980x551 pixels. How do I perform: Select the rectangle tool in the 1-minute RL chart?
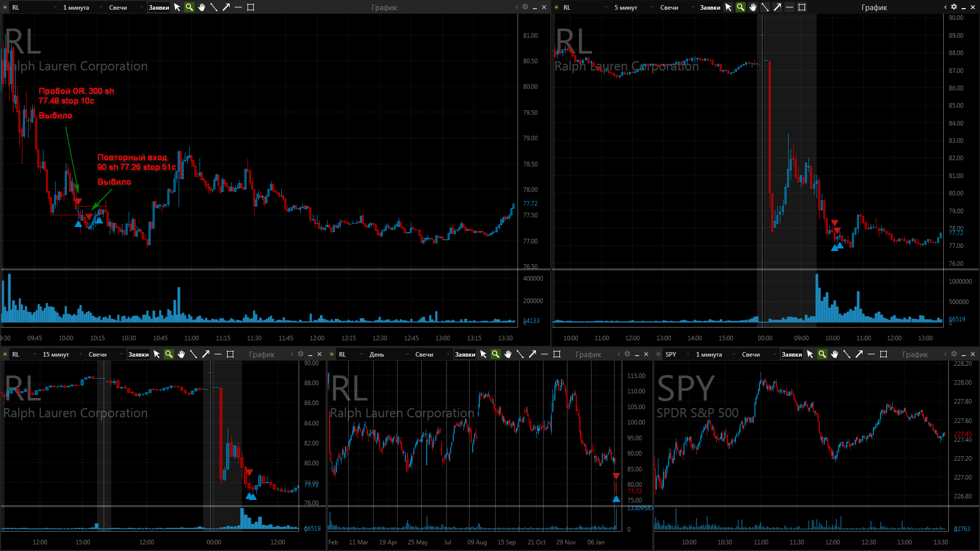pos(251,7)
